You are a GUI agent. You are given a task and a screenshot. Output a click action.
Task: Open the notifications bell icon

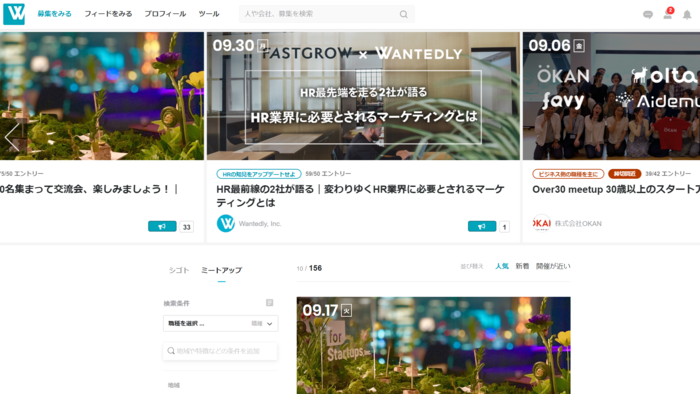point(687,15)
